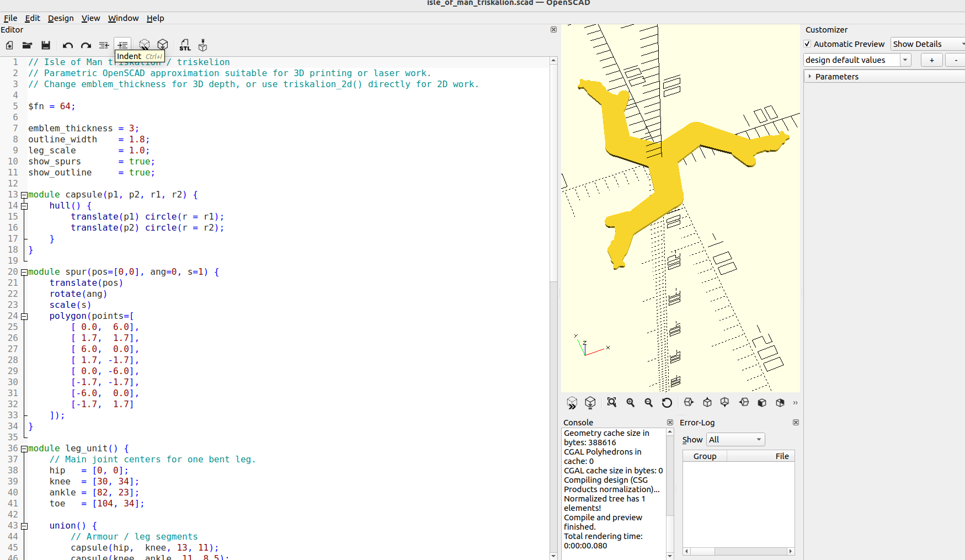Click the Error-Log horizontal scrollbar left arrow
Viewport: 965px width, 560px height.
point(686,551)
